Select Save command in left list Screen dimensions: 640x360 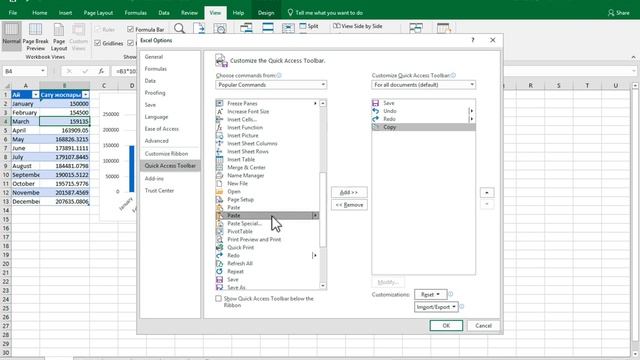point(233,280)
